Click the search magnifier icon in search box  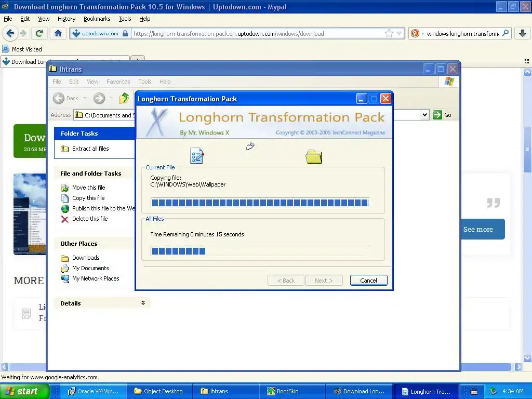tap(505, 33)
